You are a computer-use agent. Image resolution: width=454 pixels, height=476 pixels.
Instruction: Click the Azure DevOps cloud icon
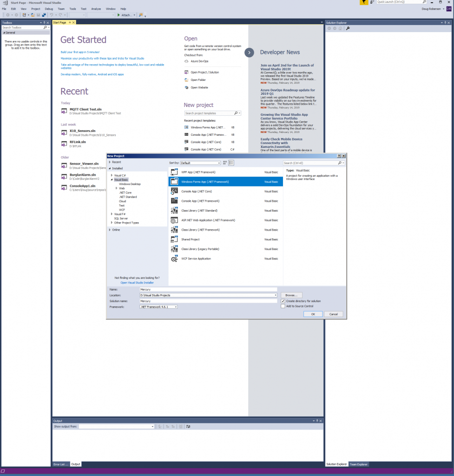tap(186, 61)
